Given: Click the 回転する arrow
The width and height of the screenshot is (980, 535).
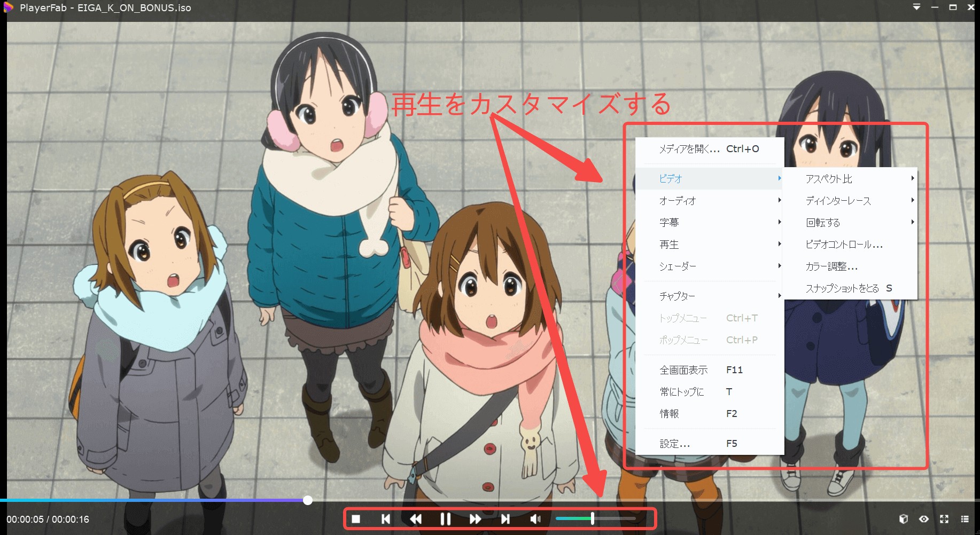Looking at the screenshot, I should (x=913, y=222).
